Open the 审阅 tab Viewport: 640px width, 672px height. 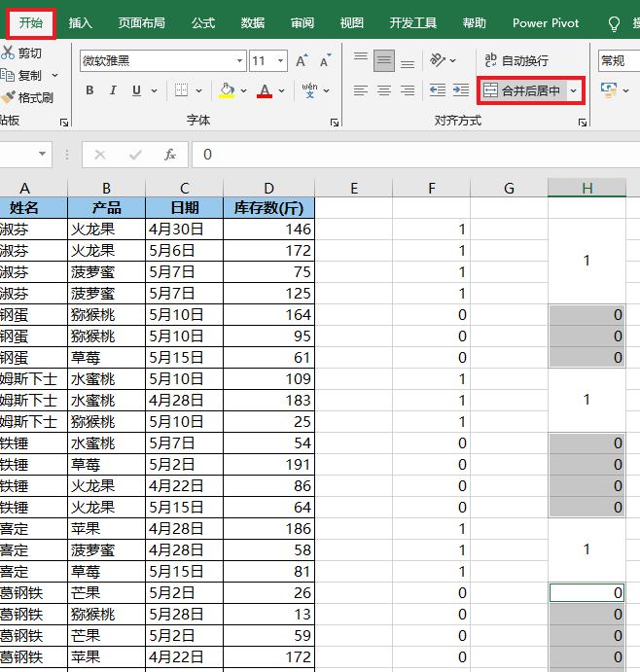coord(302,22)
